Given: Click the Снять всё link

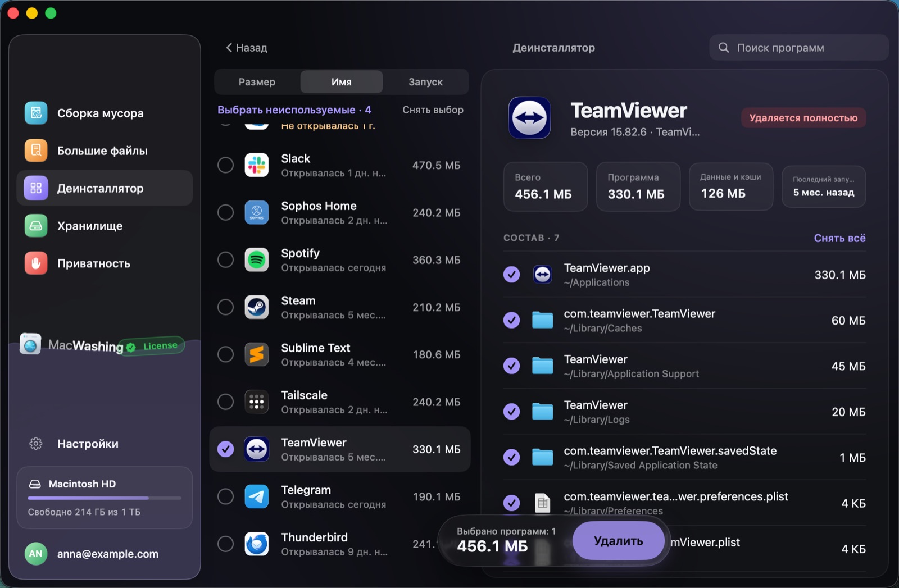Looking at the screenshot, I should 839,238.
